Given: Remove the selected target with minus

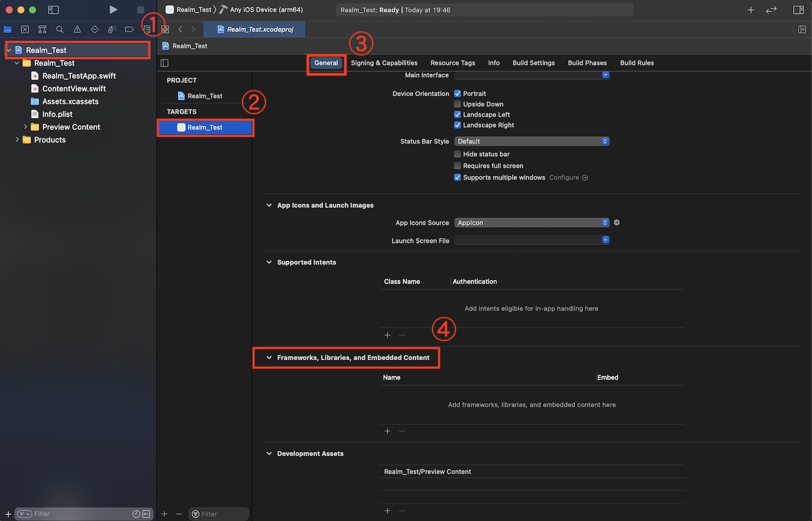Looking at the screenshot, I should (x=179, y=514).
